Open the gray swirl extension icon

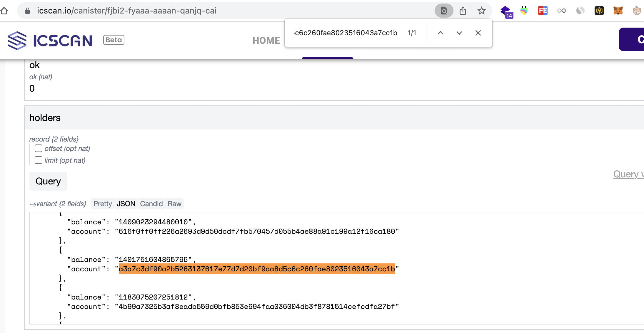pos(580,11)
